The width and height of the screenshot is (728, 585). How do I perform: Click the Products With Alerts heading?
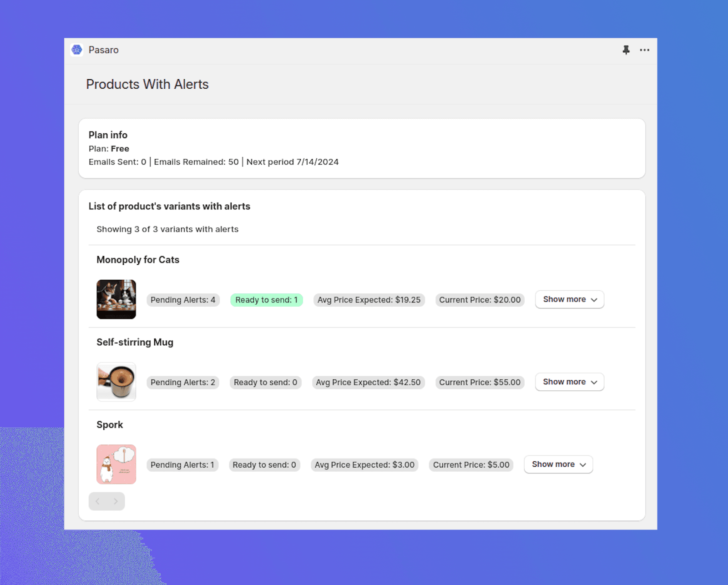(147, 84)
